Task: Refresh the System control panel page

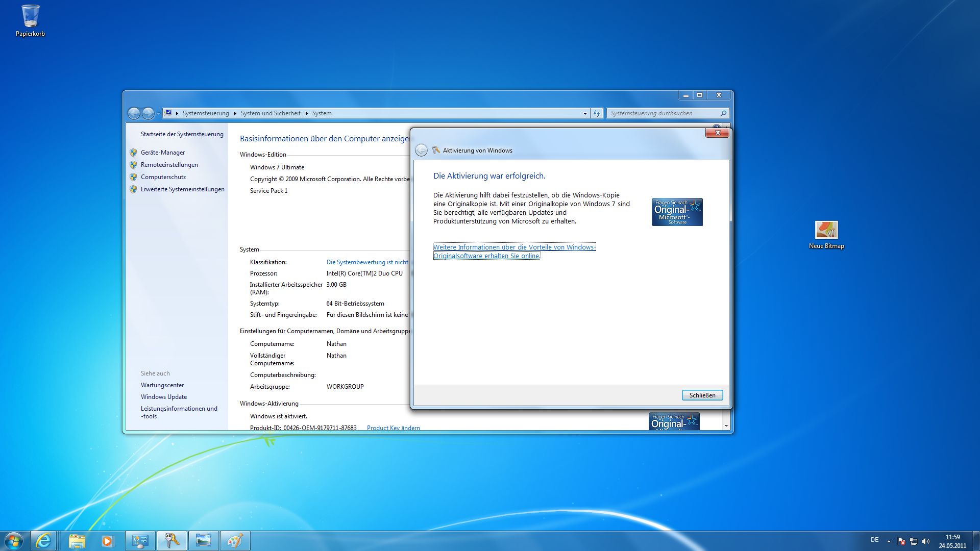Action: pyautogui.click(x=597, y=113)
